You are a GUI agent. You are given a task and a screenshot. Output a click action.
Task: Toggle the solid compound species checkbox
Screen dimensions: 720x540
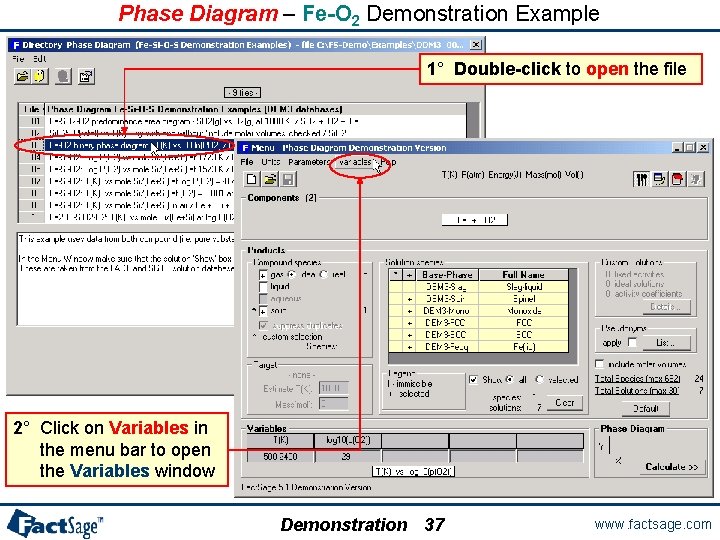[263, 311]
